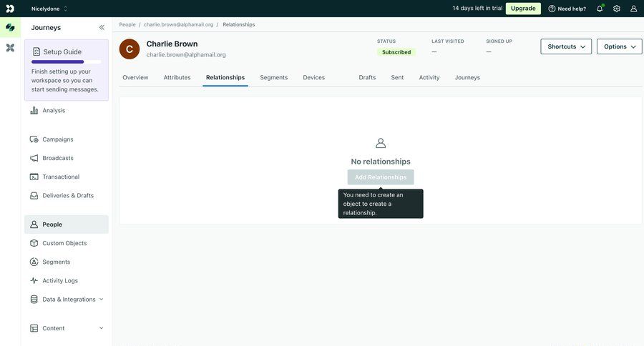Click the Transactional terminal icon

point(34,177)
